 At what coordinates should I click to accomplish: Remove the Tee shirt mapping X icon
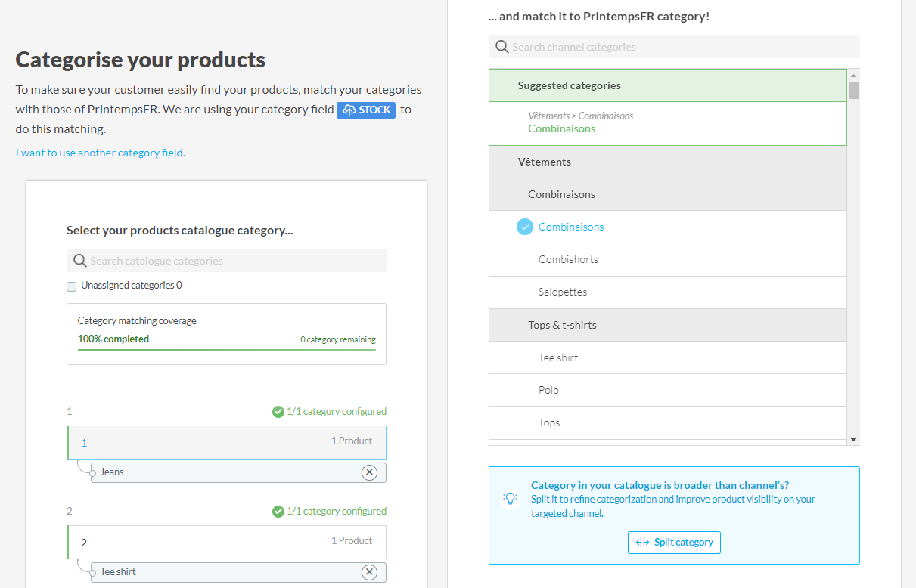point(369,572)
